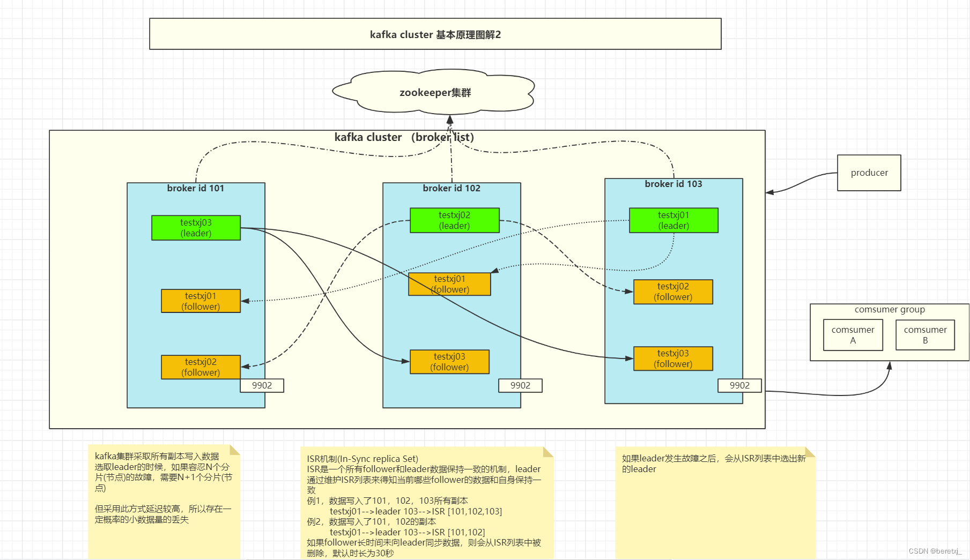Select the green testxj03 (leader) box
Screen dimensions: 970x560
pos(196,228)
